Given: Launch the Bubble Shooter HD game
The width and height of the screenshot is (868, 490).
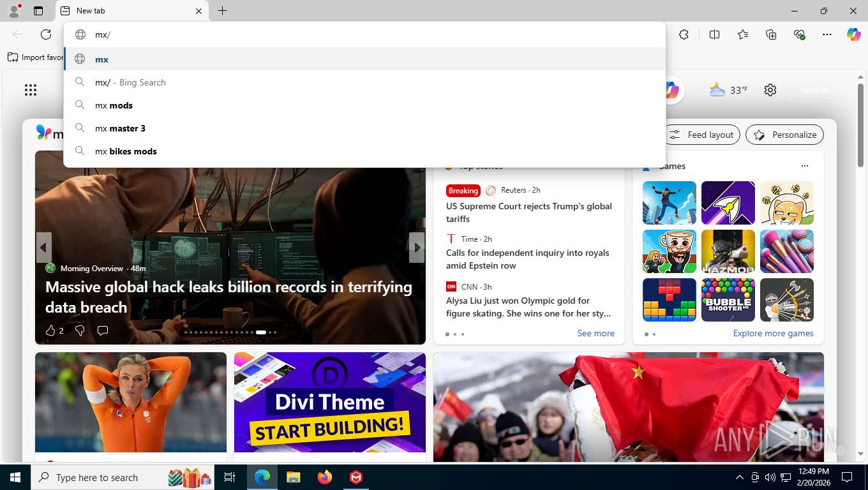Looking at the screenshot, I should 728,300.
